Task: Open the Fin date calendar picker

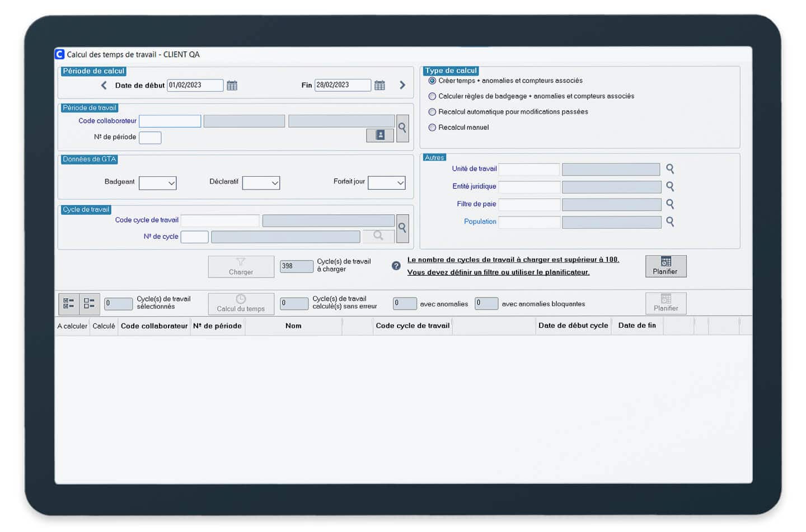Action: click(379, 86)
